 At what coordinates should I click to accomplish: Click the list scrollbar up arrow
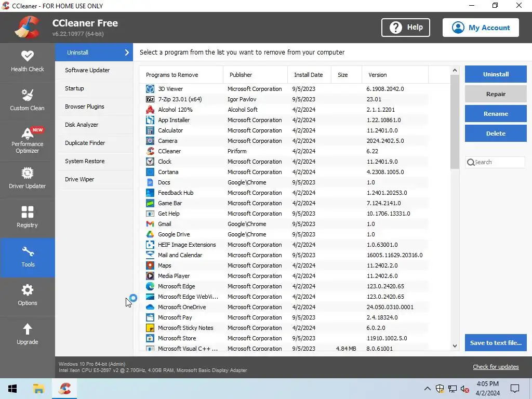[x=455, y=71]
